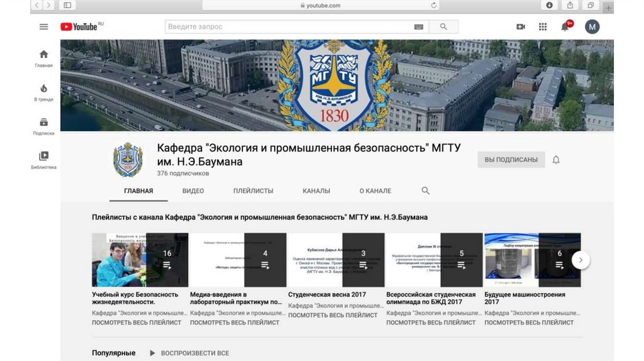The height and width of the screenshot is (361, 644).
Task: Toggle channel notification bell next to subscribe
Action: click(556, 160)
